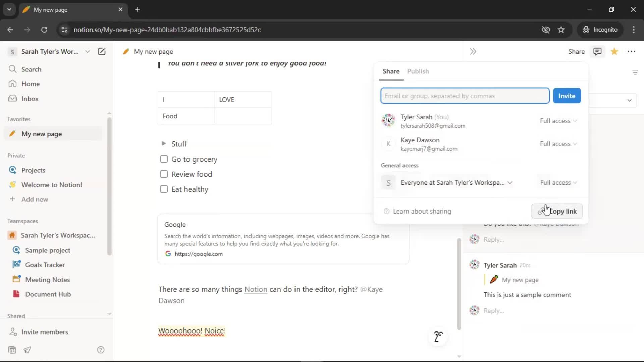Open dropdown behind share popup in comments panel
Image resolution: width=644 pixels, height=362 pixels.
(x=629, y=100)
